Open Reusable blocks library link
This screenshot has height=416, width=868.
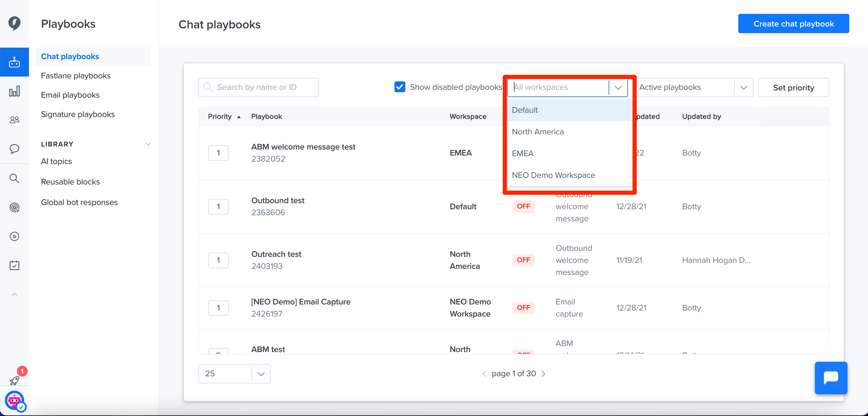(70, 182)
